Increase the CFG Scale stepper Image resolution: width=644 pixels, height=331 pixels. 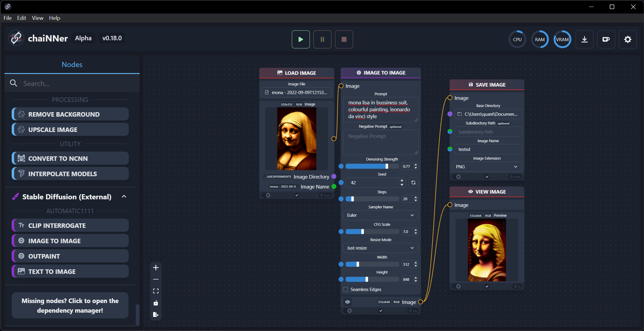point(416,230)
